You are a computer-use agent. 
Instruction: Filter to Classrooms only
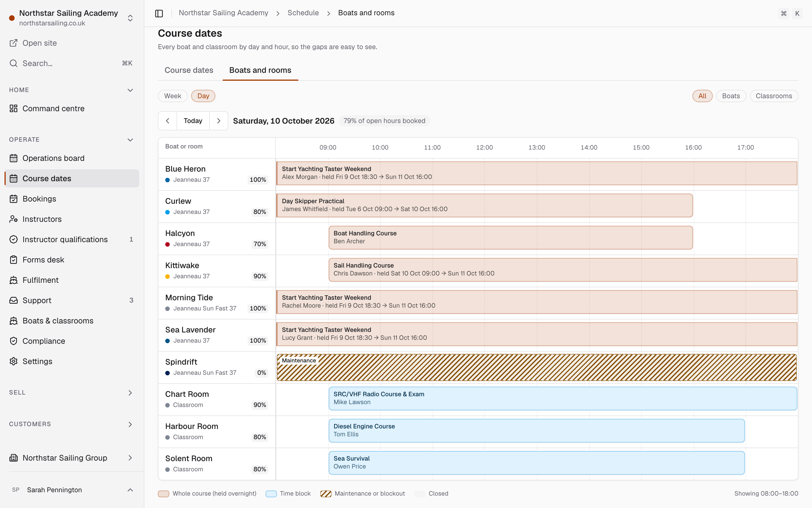[774, 96]
